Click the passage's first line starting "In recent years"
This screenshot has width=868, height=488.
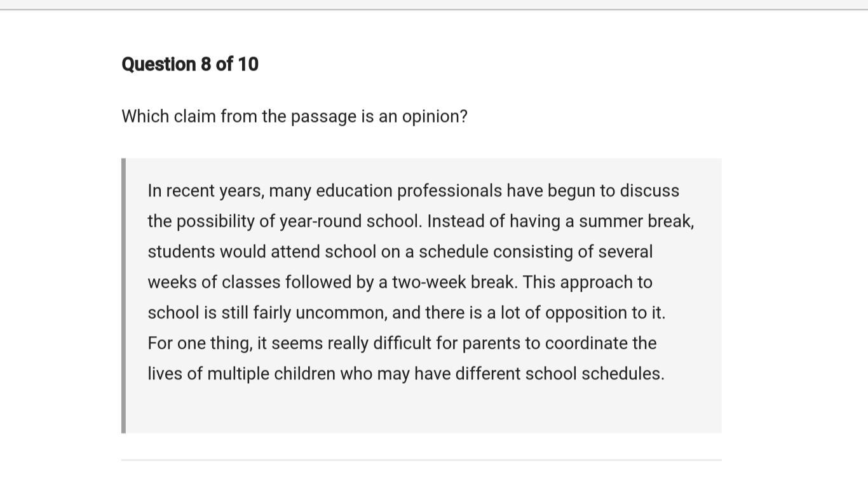pos(413,191)
